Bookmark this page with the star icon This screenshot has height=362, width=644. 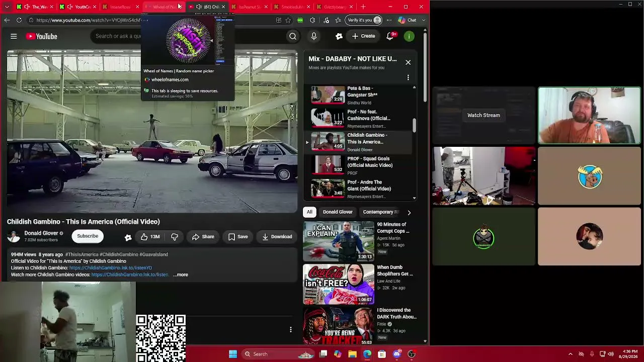tap(288, 20)
